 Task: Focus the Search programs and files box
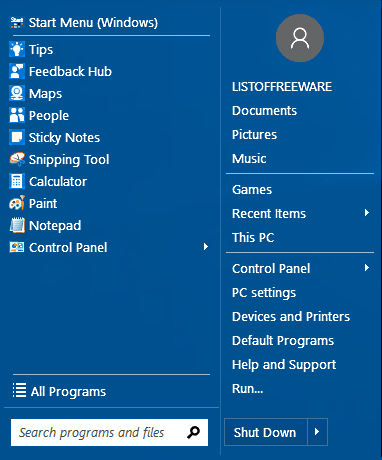click(109, 432)
